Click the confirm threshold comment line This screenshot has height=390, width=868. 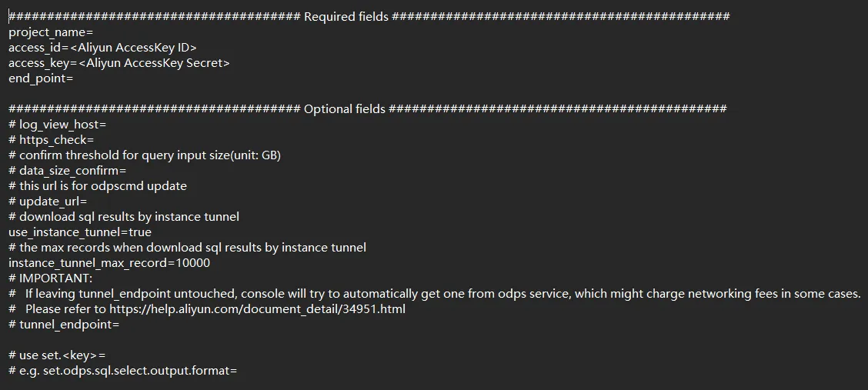(145, 155)
